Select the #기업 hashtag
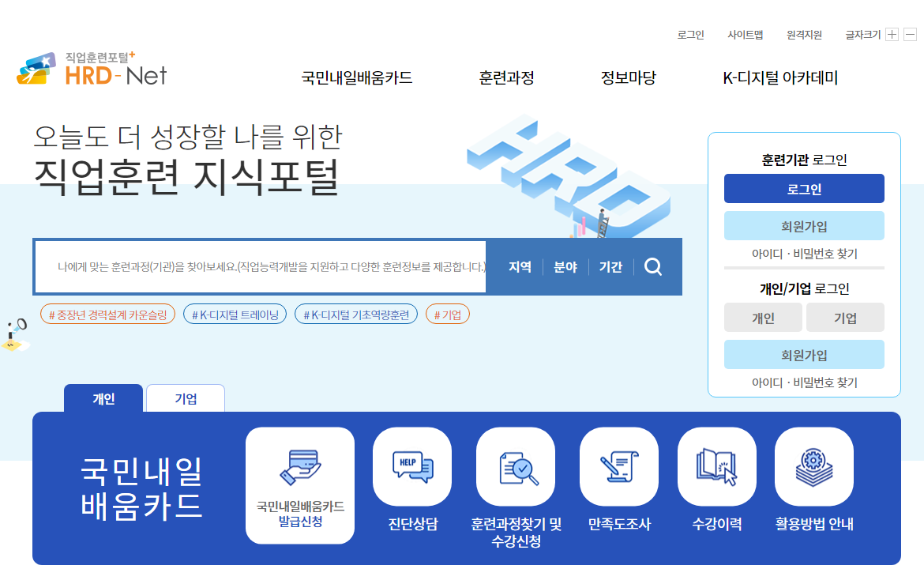This screenshot has width=924, height=584. tap(447, 315)
